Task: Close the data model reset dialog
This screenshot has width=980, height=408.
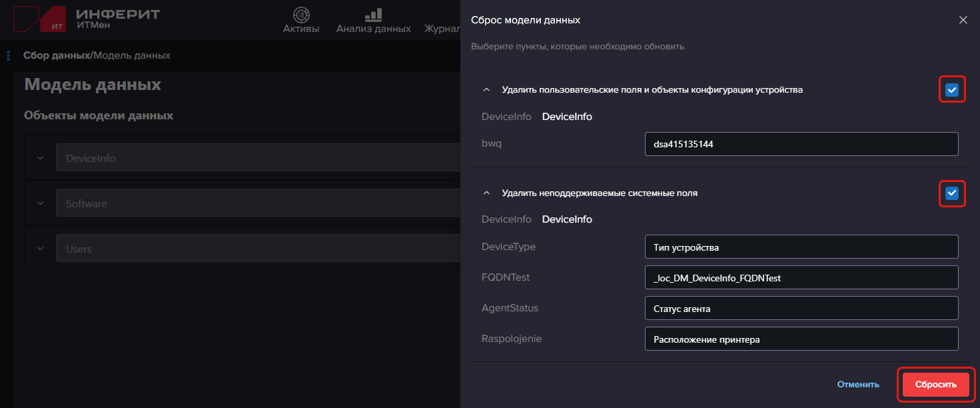Action: 963,20
